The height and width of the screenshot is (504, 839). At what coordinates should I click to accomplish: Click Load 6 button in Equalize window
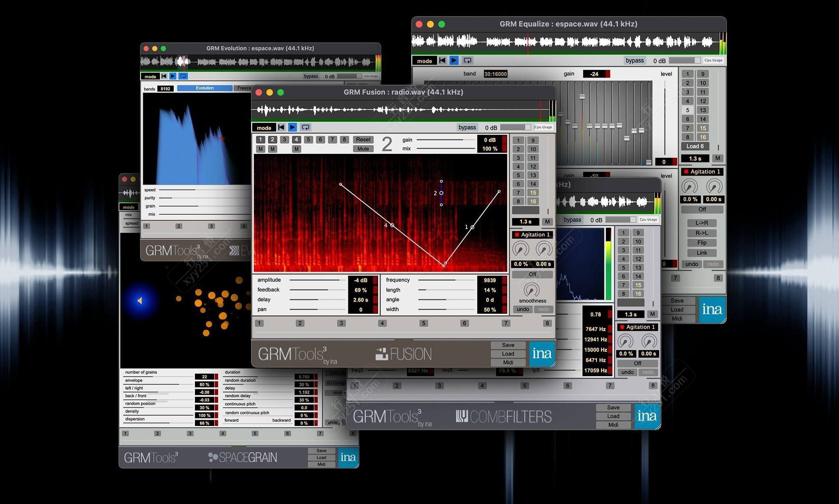(695, 146)
